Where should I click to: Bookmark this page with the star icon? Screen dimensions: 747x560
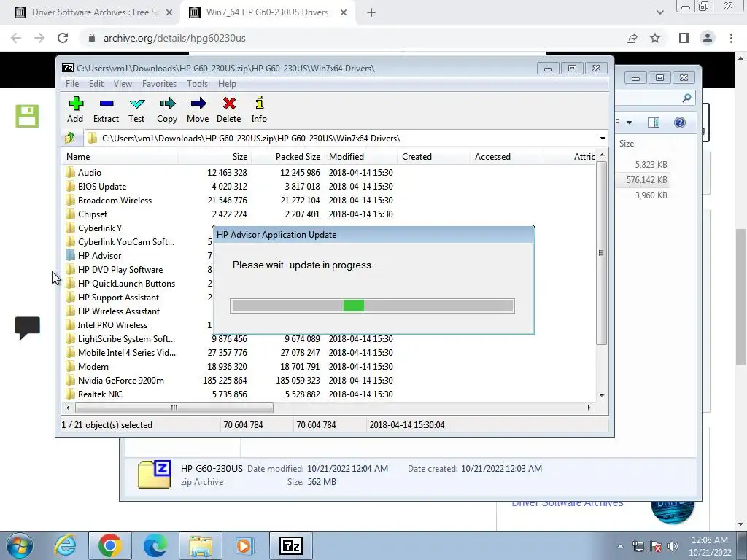(x=656, y=38)
